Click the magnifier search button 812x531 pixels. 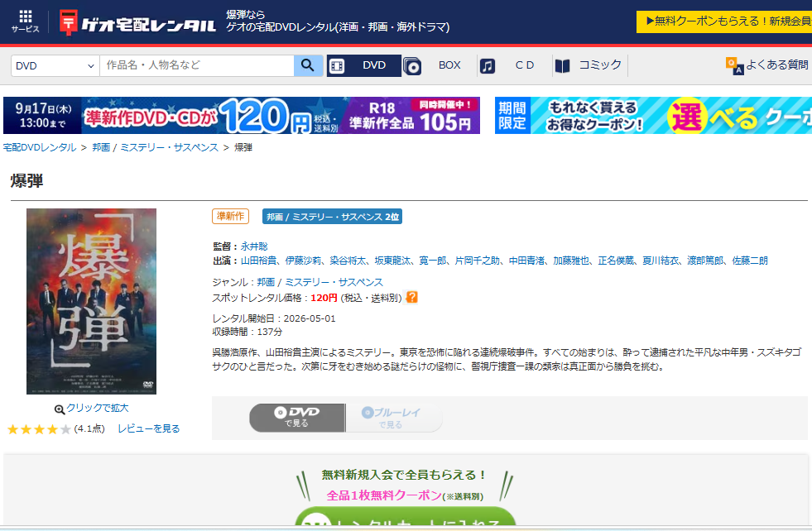308,65
